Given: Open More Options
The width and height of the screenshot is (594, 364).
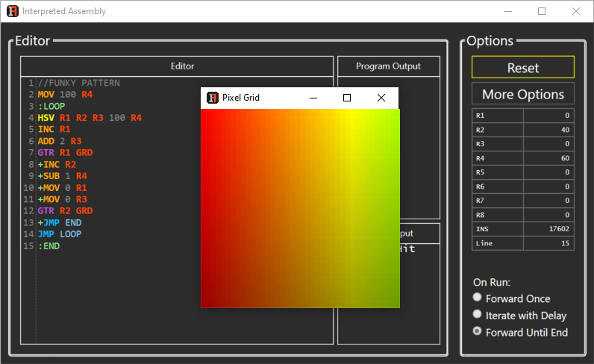Looking at the screenshot, I should pos(523,93).
